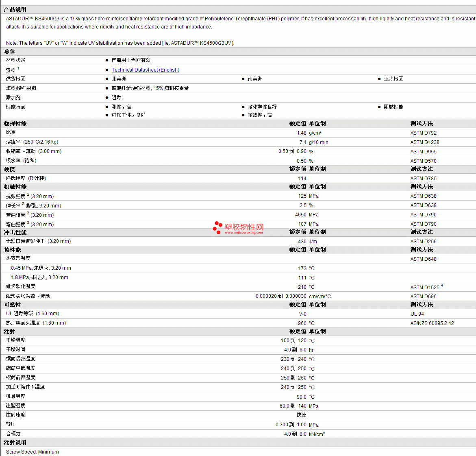
Task: Select the 可加工性，良好 feature entry
Action: pos(128,115)
